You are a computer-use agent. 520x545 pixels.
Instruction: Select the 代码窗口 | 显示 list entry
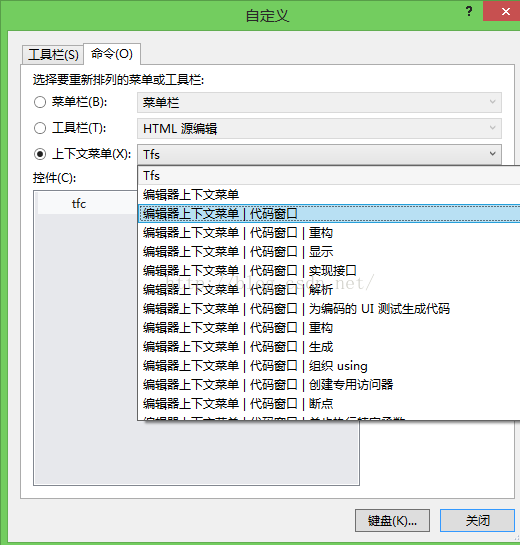pyautogui.click(x=329, y=252)
